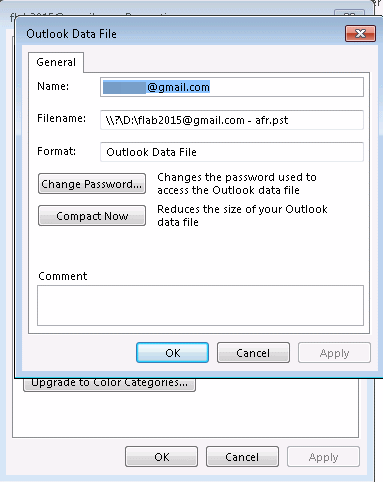The width and height of the screenshot is (383, 482).
Task: Click the Outlook Data File title bar text
Action: [71, 34]
